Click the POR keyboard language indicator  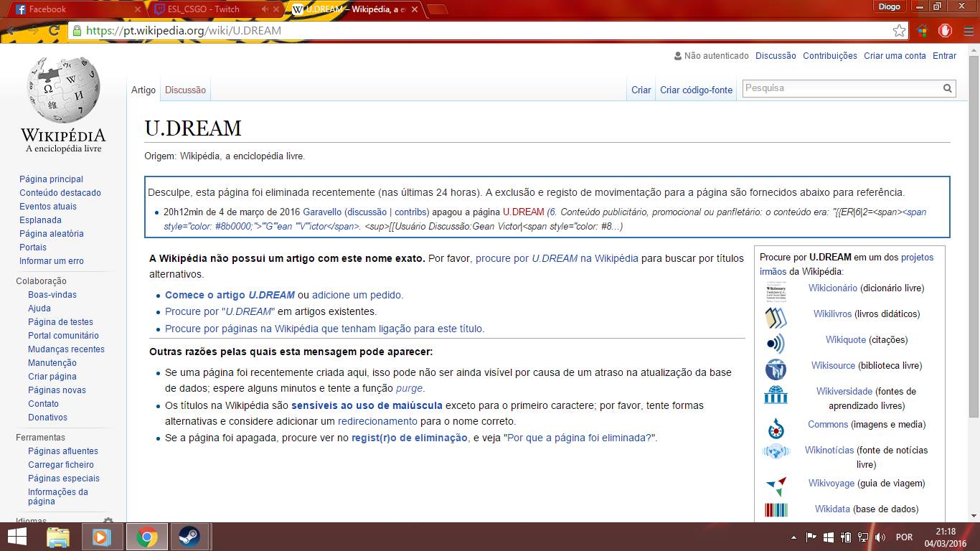904,537
